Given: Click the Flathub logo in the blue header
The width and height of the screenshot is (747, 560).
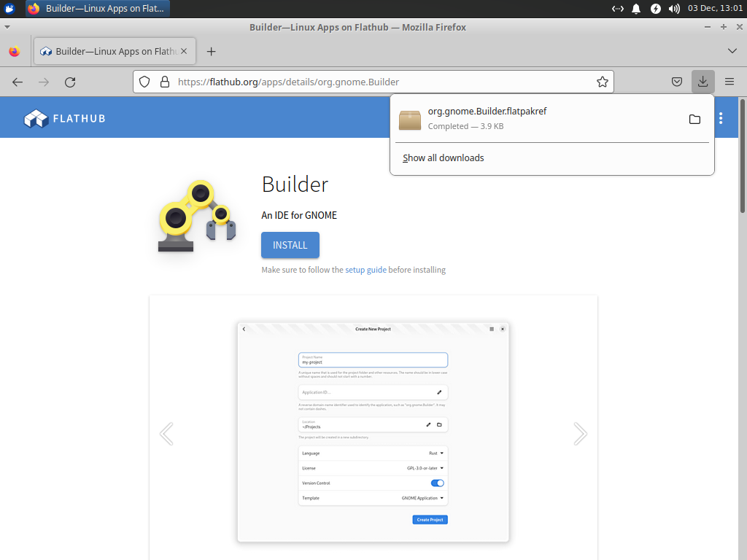Looking at the screenshot, I should tap(64, 117).
